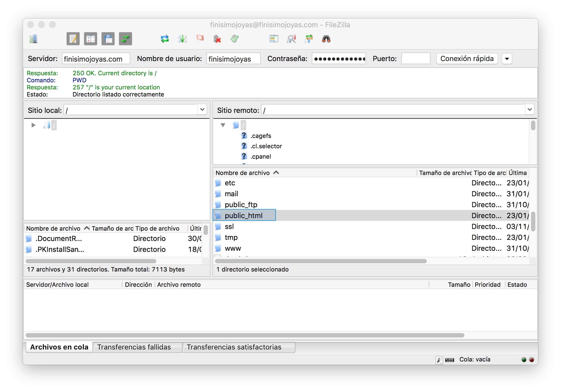
Task: Expand the local root folder tree
Action: [33, 125]
